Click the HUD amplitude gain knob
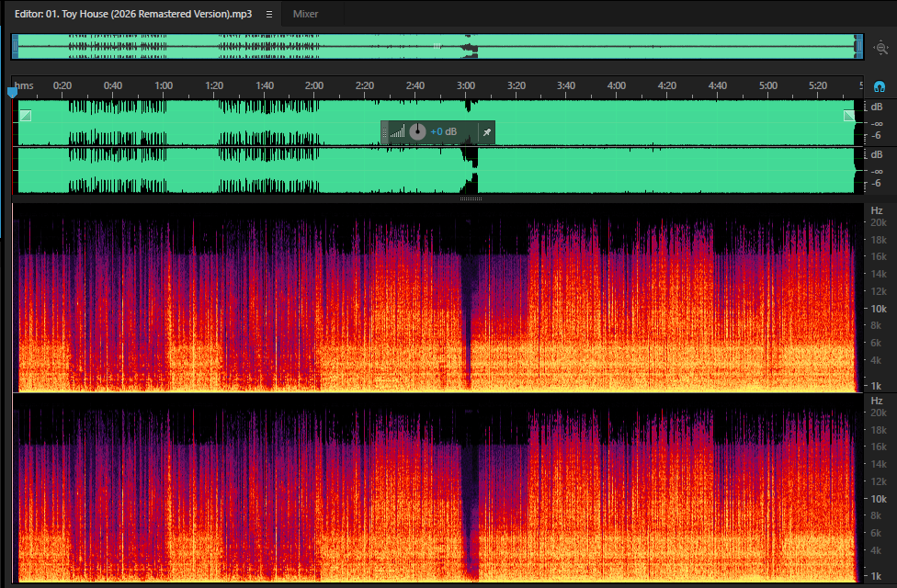Viewport: 897px width, 588px height. click(x=417, y=132)
